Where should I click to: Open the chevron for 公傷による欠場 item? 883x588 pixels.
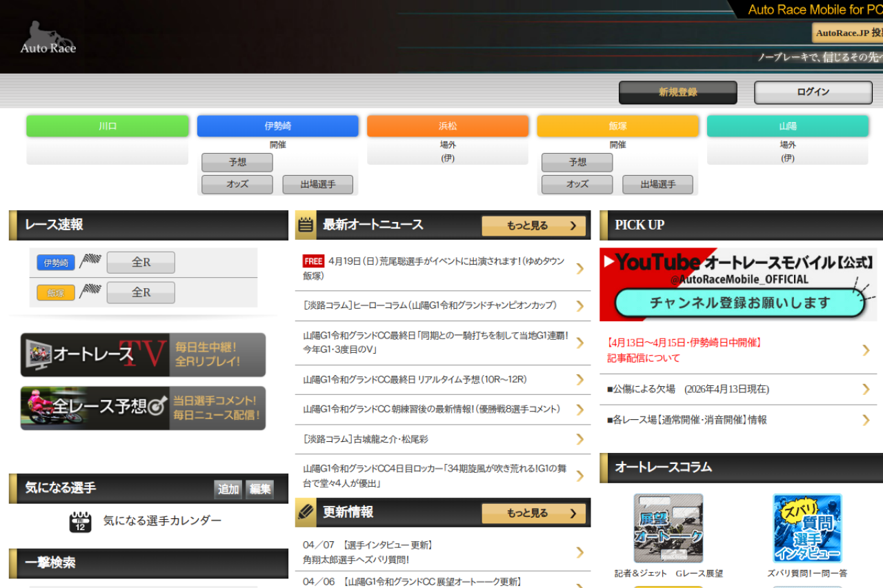click(x=866, y=389)
